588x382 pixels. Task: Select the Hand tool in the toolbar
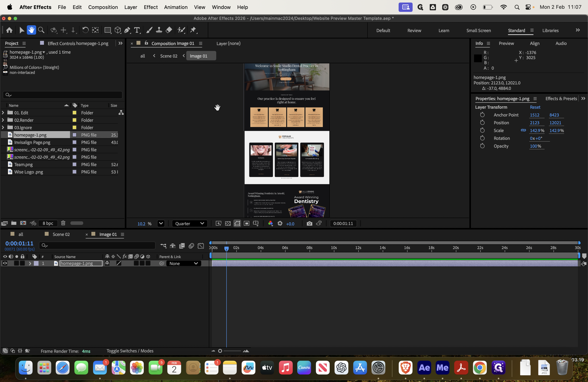tap(32, 30)
